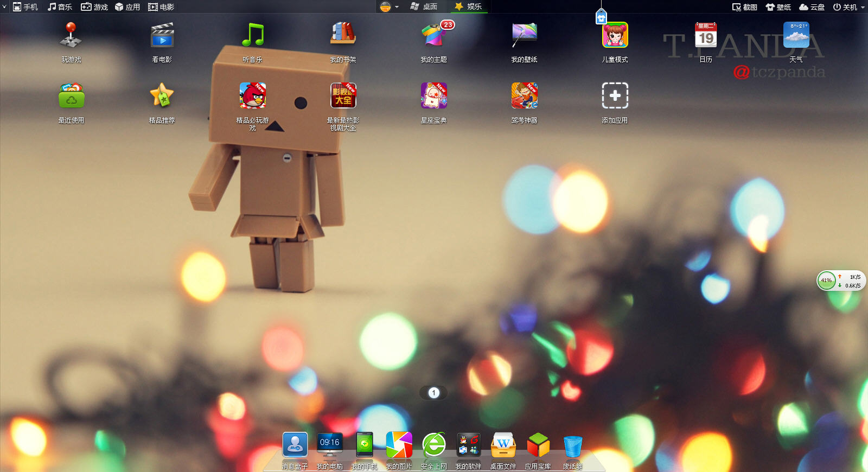Open 我的电脑 clock monitor dock icon
Viewport: 868px width, 472px height.
[330, 445]
